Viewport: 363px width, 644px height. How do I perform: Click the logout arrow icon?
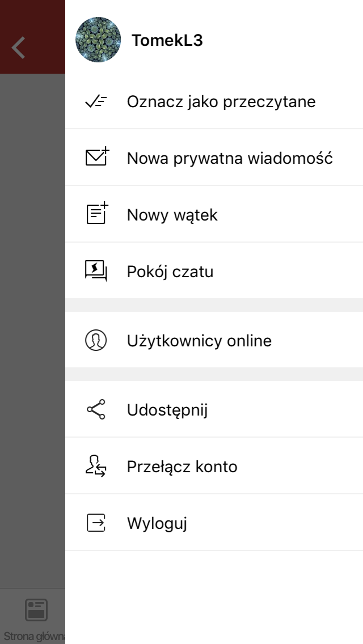click(96, 523)
